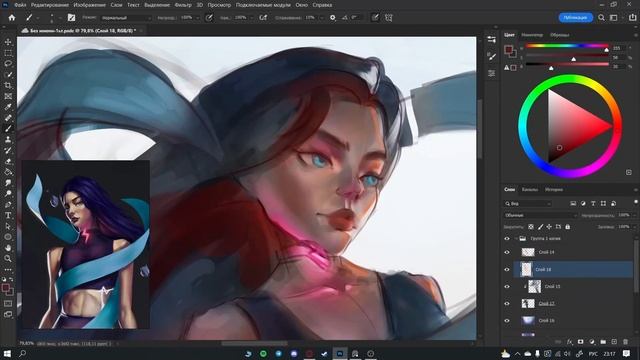Toggle pressure for opacity icon in options bar

pyautogui.click(x=209, y=18)
